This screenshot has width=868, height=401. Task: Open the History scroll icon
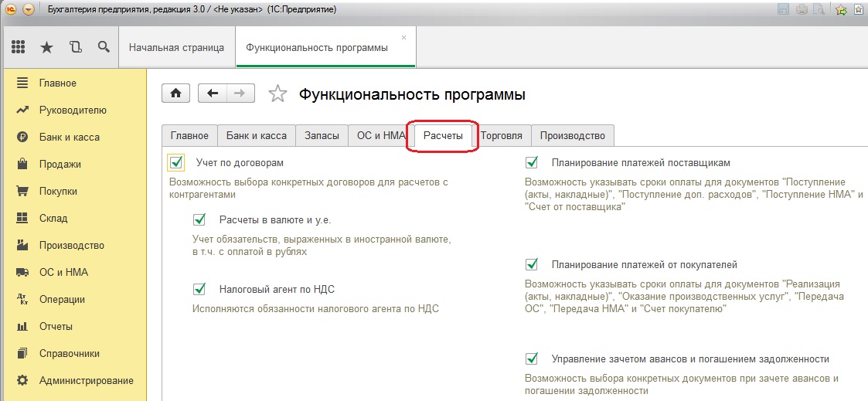tap(75, 48)
